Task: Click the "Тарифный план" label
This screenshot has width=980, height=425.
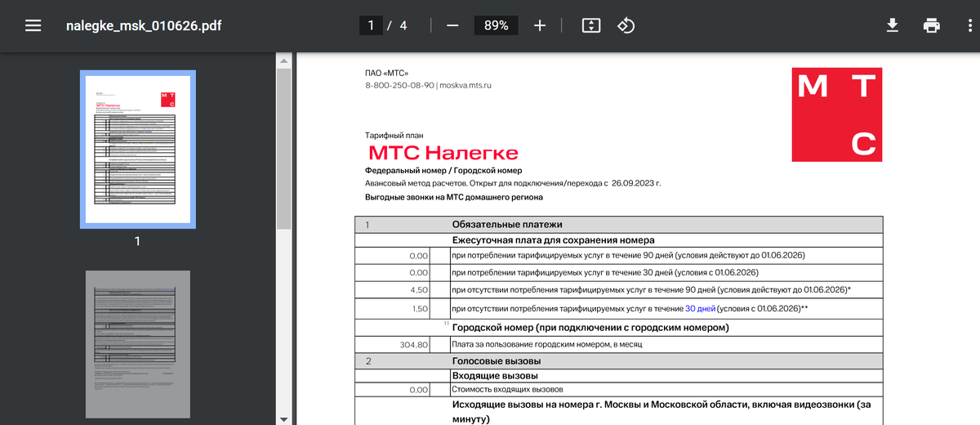Action: (394, 135)
